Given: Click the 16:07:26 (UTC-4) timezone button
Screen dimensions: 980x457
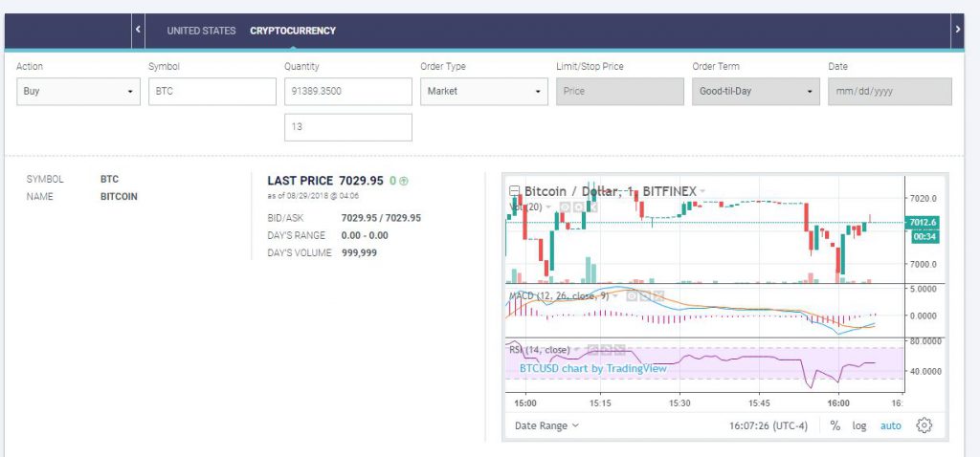Looking at the screenshot, I should [x=768, y=425].
